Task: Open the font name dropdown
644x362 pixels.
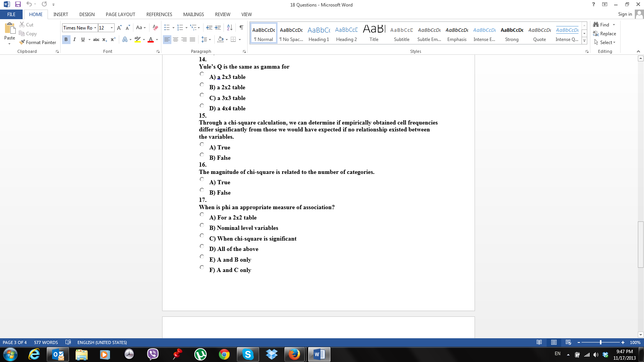Action: pyautogui.click(x=95, y=28)
